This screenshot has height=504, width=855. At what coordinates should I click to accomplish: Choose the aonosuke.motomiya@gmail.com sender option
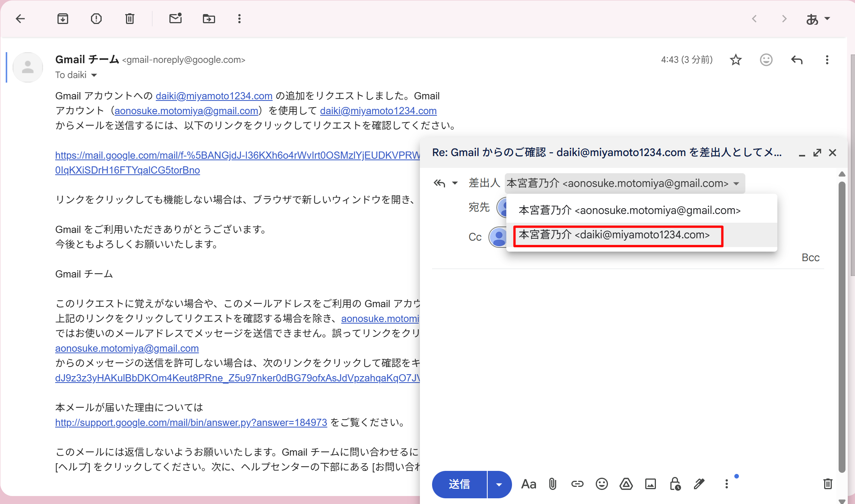click(630, 210)
